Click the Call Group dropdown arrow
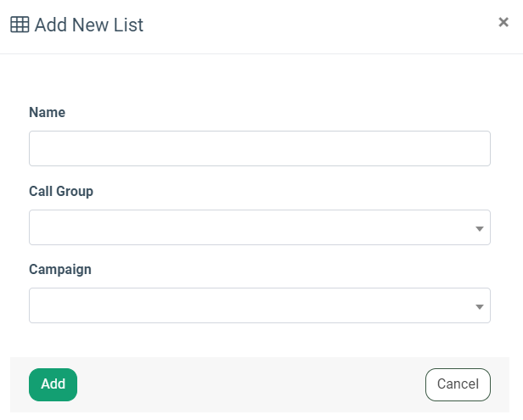Screen dimensions: 523x420 [x=479, y=228]
